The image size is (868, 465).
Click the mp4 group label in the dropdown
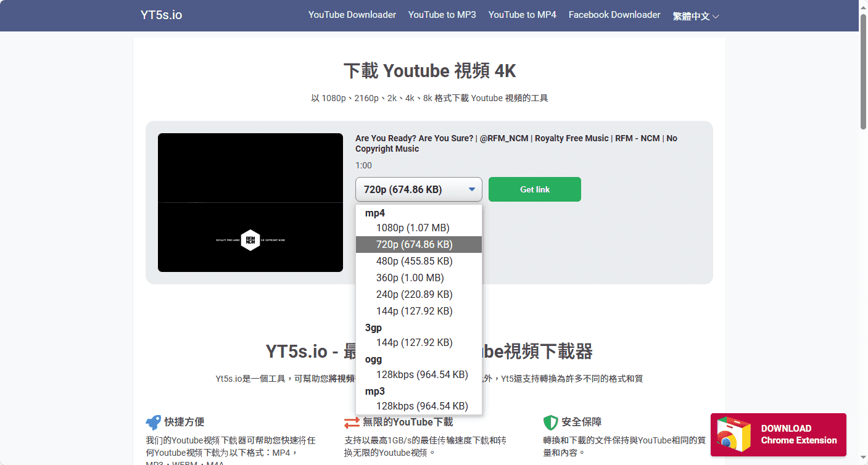pyautogui.click(x=375, y=213)
